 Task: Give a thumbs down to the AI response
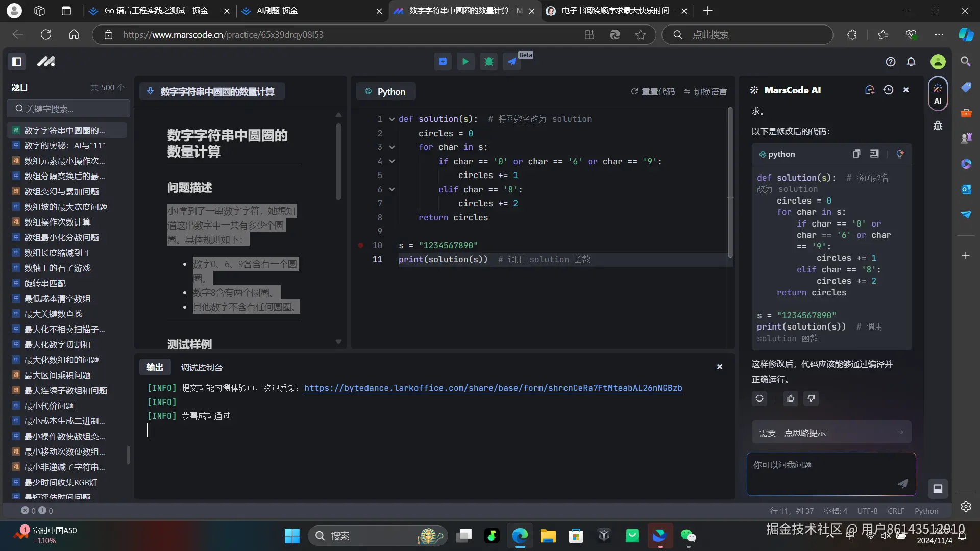click(x=811, y=398)
